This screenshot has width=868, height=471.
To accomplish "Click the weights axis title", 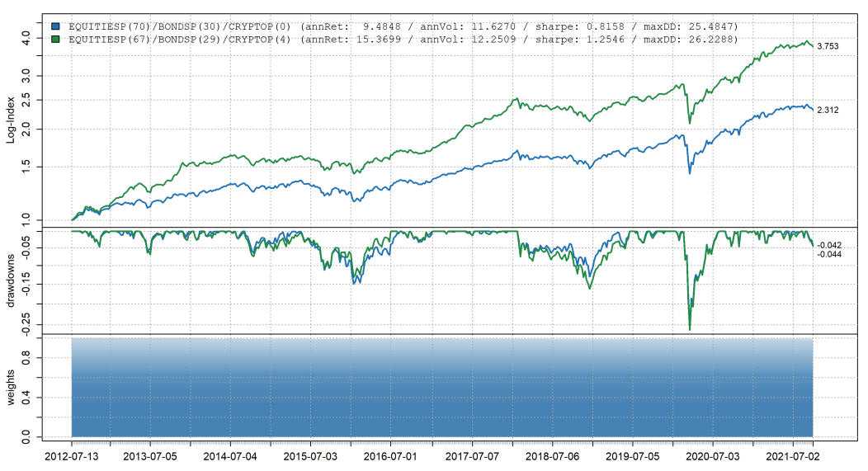I will point(11,388).
